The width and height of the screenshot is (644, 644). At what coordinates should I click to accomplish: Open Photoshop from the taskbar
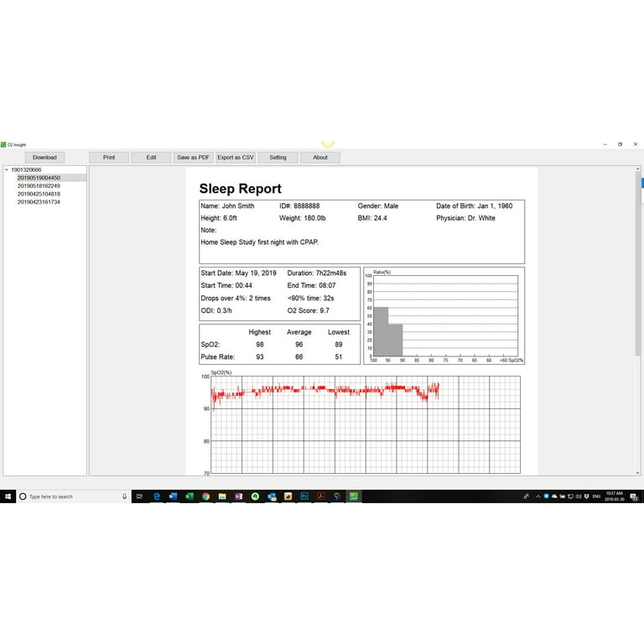pyautogui.click(x=304, y=496)
